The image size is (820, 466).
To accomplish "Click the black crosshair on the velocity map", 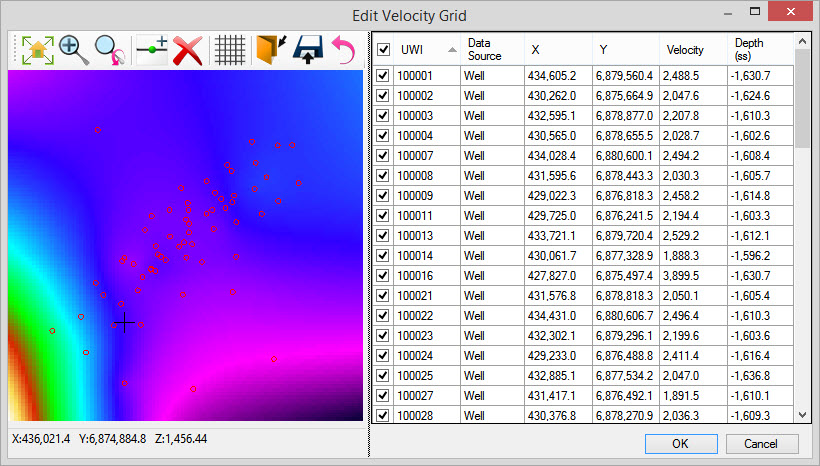I will 124,322.
